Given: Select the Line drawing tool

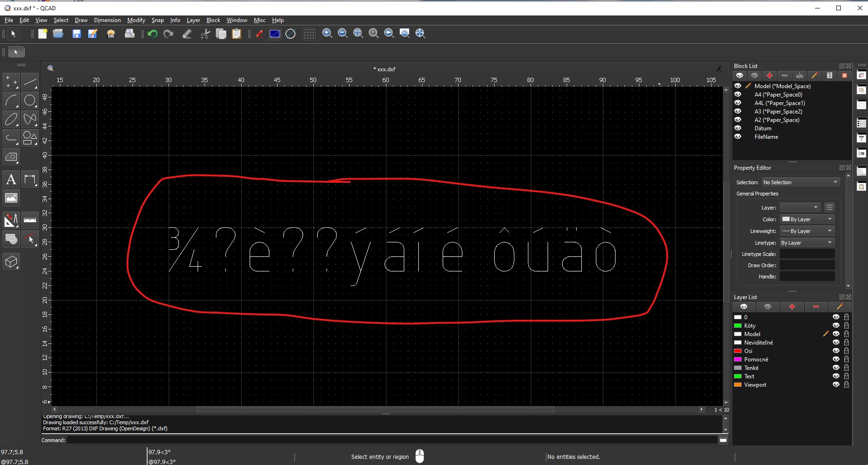Looking at the screenshot, I should click(30, 82).
